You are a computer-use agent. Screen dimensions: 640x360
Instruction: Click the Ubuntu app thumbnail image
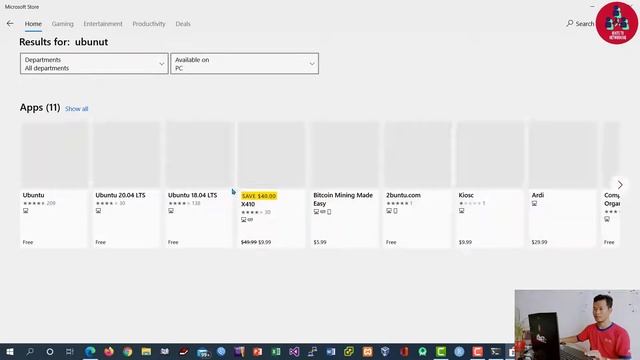point(54,155)
